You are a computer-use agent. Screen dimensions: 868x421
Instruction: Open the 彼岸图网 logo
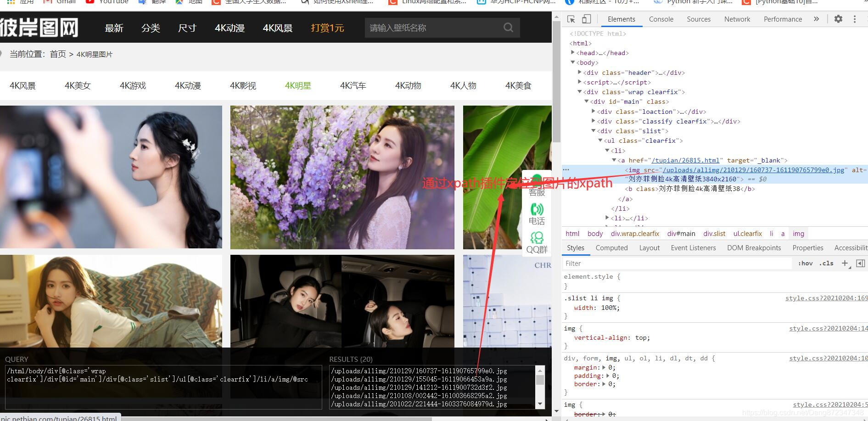tap(39, 28)
